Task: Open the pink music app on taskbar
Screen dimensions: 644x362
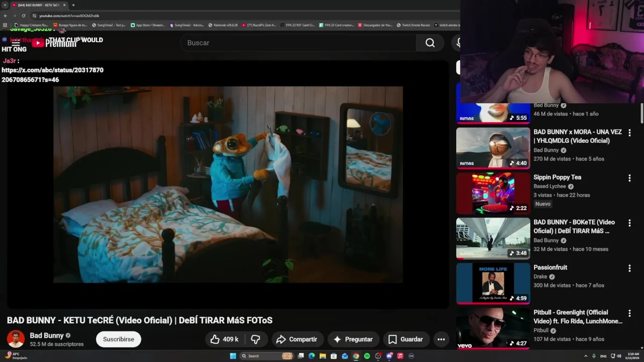Action: (x=400, y=356)
